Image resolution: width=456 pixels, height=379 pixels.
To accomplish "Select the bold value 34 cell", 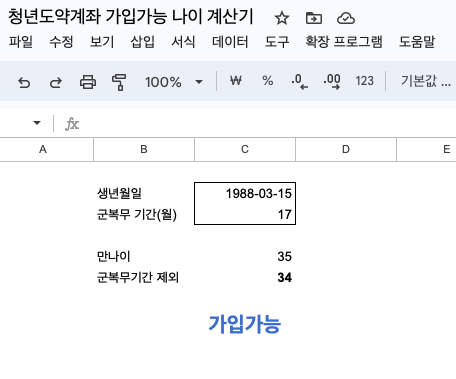I will [245, 277].
